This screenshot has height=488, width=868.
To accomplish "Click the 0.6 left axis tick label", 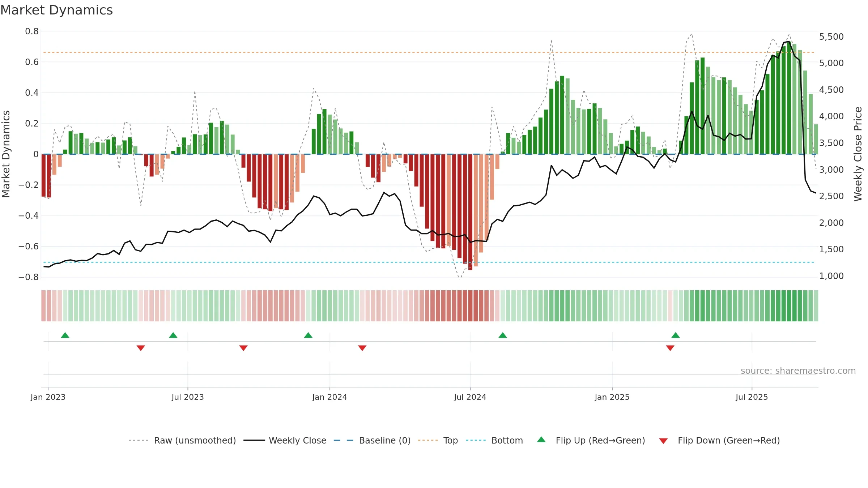I will click(x=32, y=62).
